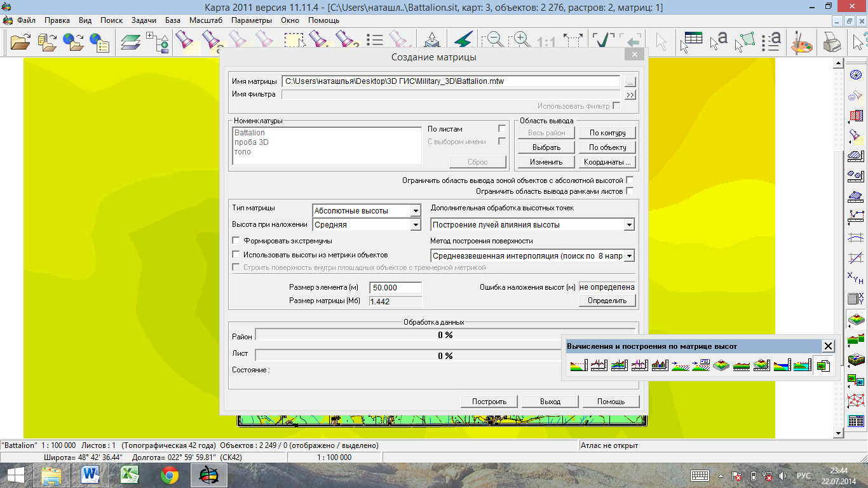Click the globe with folder toolbar icon
This screenshot has height=488, width=868.
(72, 41)
